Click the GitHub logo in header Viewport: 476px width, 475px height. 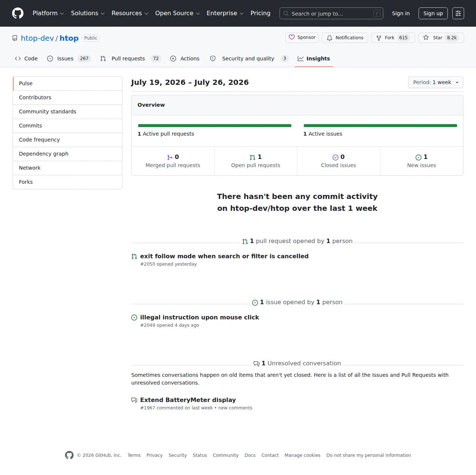18,13
